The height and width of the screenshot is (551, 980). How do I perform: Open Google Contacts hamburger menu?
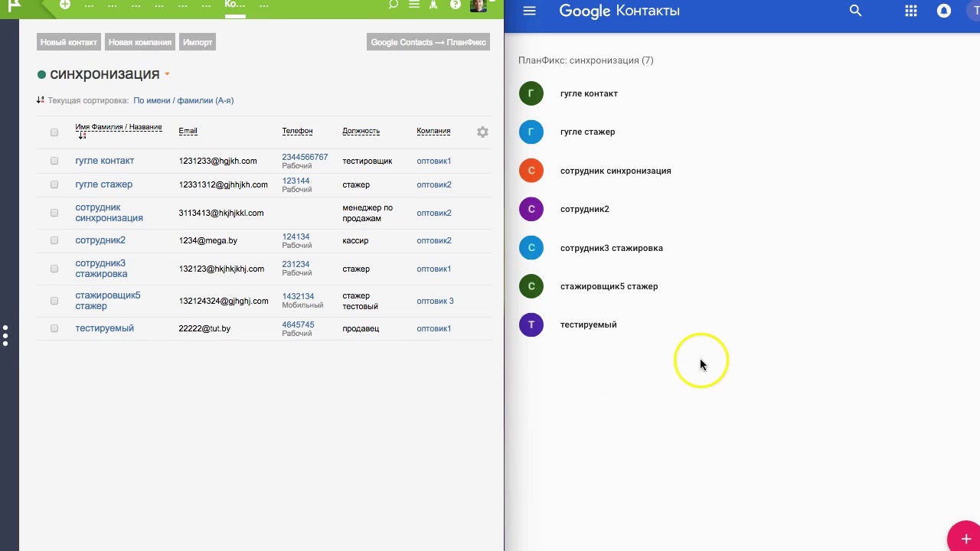click(529, 11)
